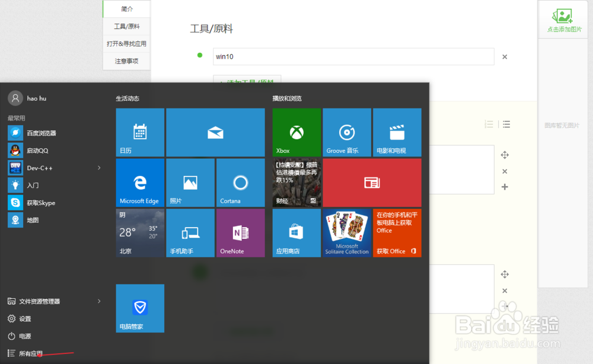Image resolution: width=593 pixels, height=364 pixels.
Task: Click the first step text box
Action: (x=462, y=170)
